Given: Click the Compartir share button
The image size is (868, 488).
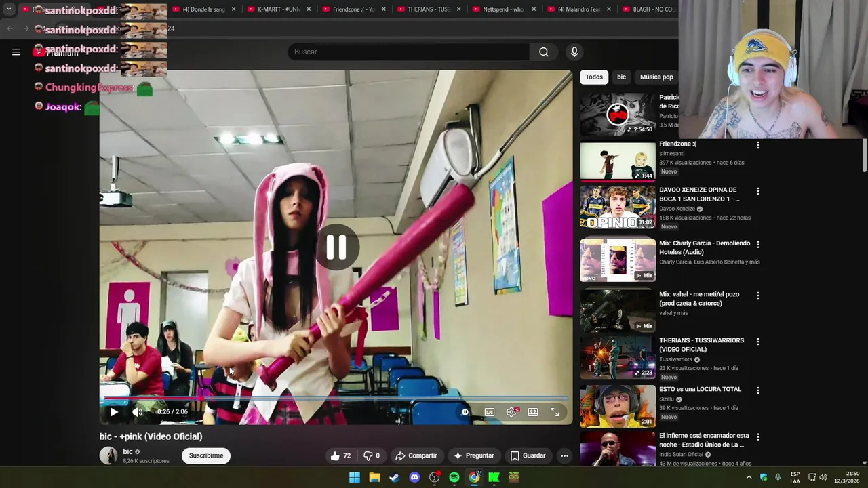Looking at the screenshot, I should [416, 455].
